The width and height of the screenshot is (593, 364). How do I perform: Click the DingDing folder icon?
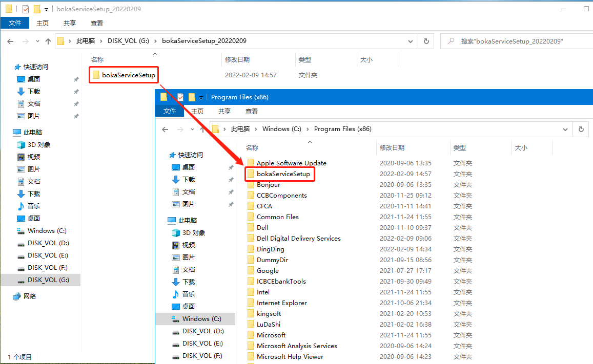point(250,249)
